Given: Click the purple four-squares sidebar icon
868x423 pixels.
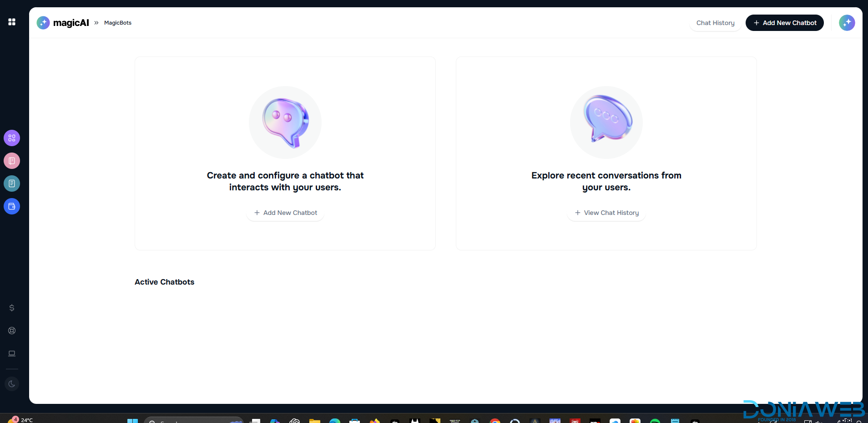Looking at the screenshot, I should tap(12, 138).
